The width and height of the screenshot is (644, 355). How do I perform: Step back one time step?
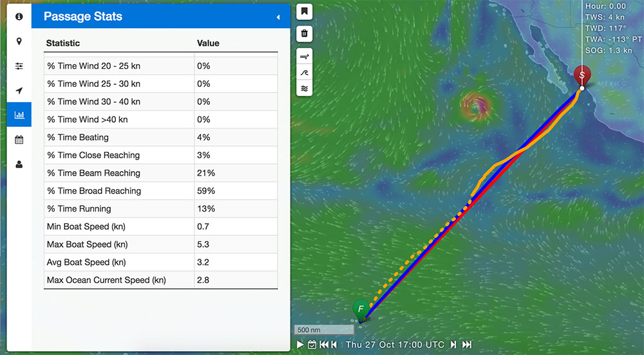pyautogui.click(x=334, y=345)
